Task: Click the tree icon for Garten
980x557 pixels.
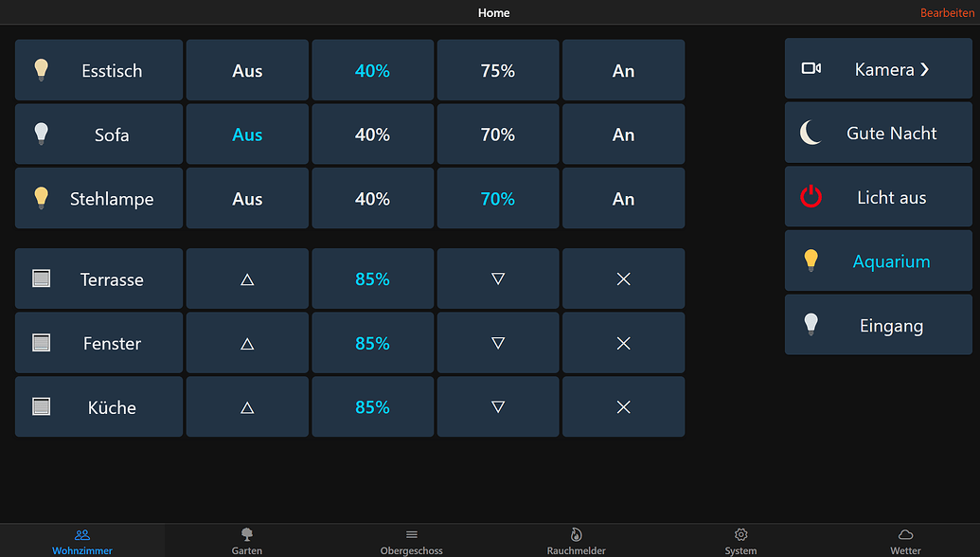Action: point(246,535)
